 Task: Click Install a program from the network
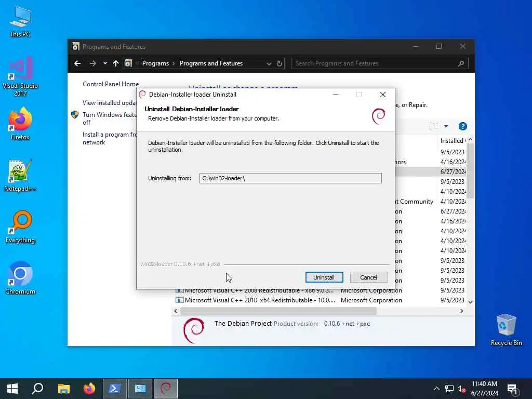click(109, 138)
